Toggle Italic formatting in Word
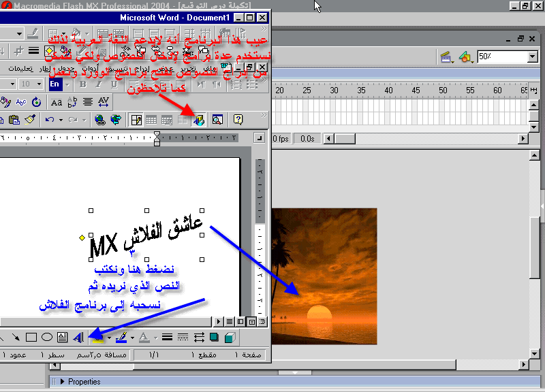 [x=99, y=84]
